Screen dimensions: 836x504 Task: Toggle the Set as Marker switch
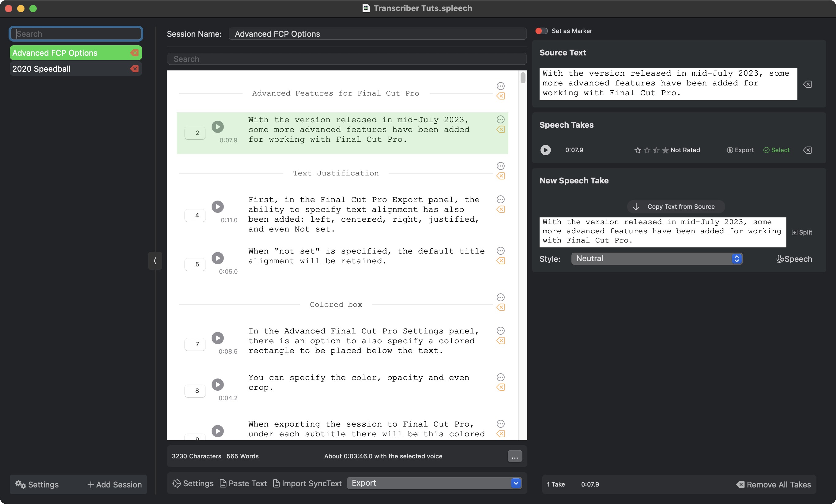coord(541,31)
